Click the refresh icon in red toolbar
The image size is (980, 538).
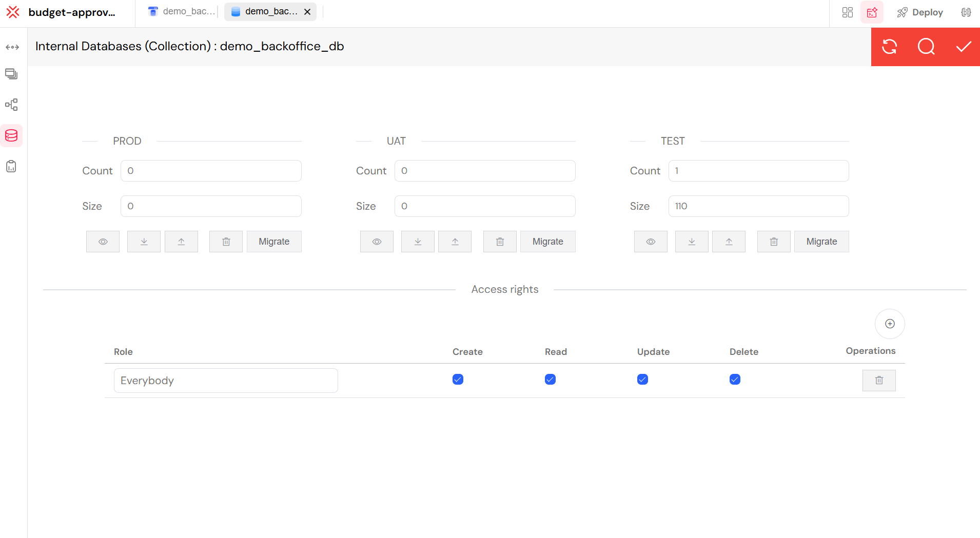point(889,47)
